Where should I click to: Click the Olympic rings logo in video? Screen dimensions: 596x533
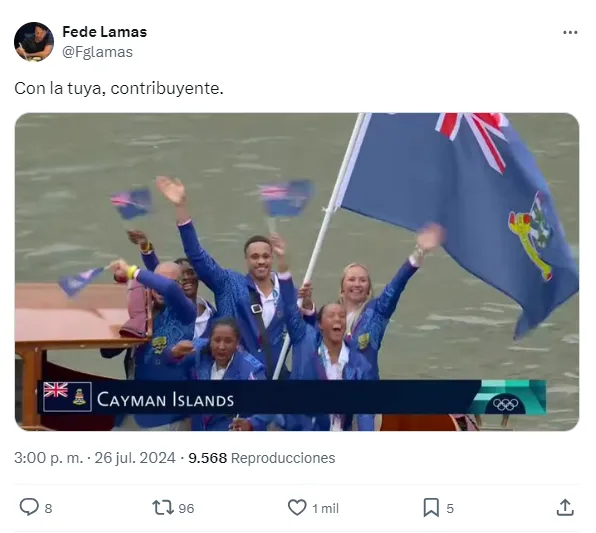pos(506,404)
